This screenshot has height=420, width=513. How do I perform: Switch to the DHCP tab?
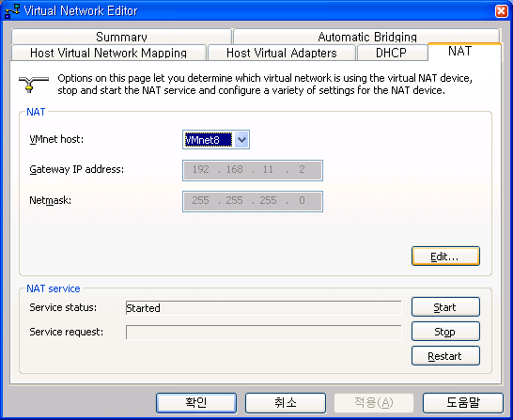click(392, 53)
